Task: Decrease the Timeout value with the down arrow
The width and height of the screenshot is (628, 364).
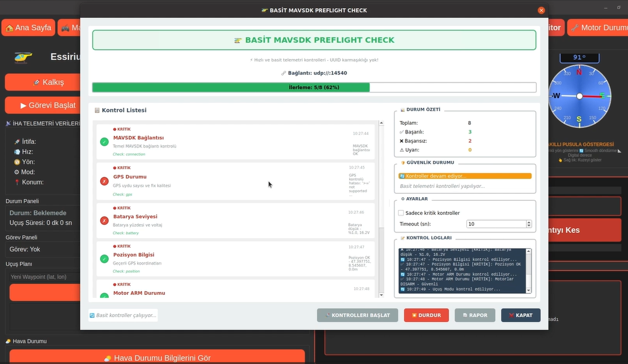Action: point(529,226)
